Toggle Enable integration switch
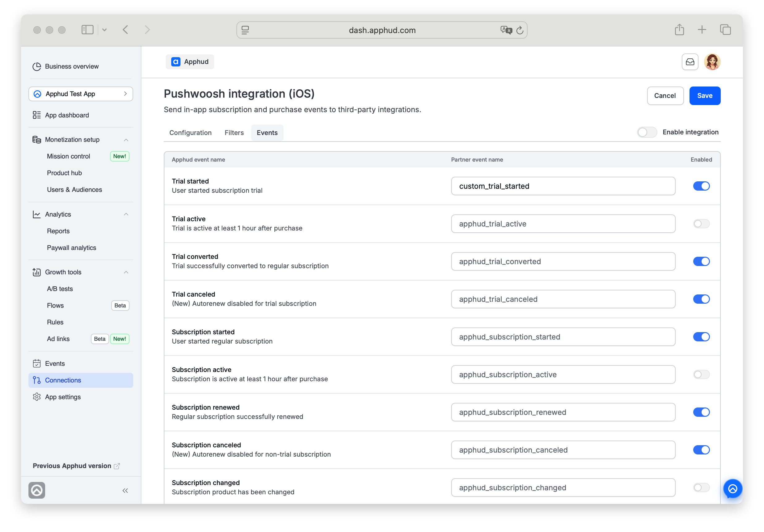 [647, 132]
